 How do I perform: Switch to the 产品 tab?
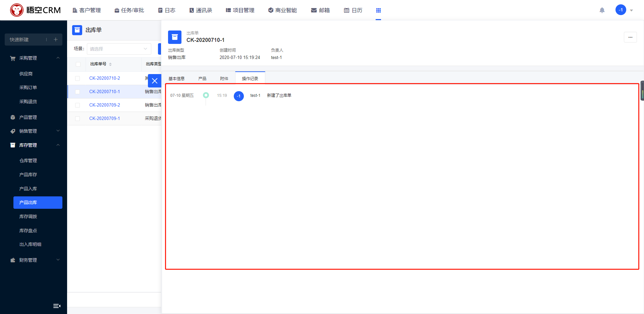(202, 78)
